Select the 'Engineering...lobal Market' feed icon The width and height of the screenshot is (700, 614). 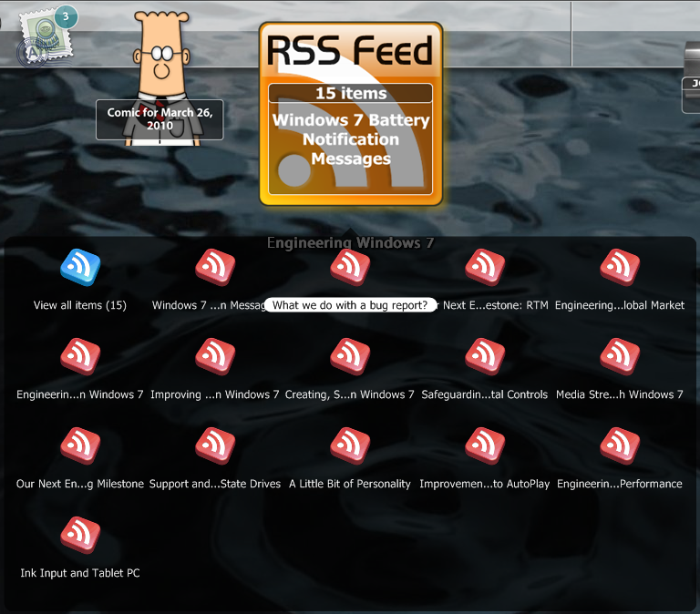[x=620, y=268]
